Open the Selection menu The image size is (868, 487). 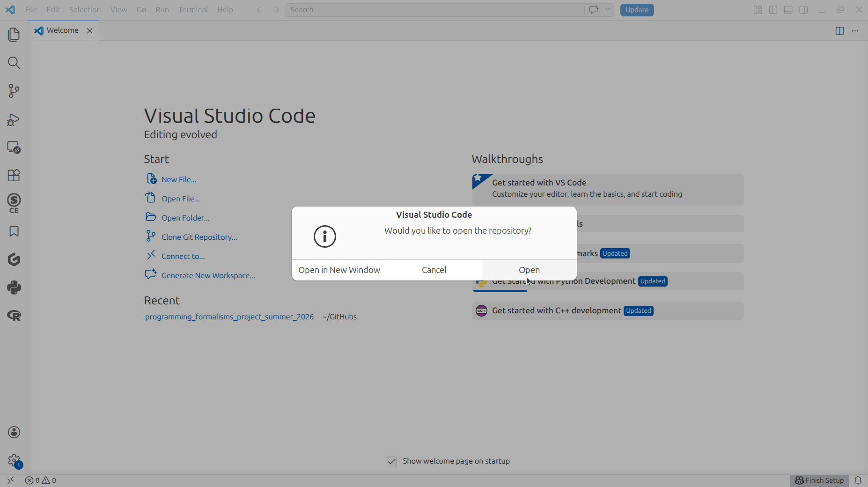pyautogui.click(x=85, y=10)
